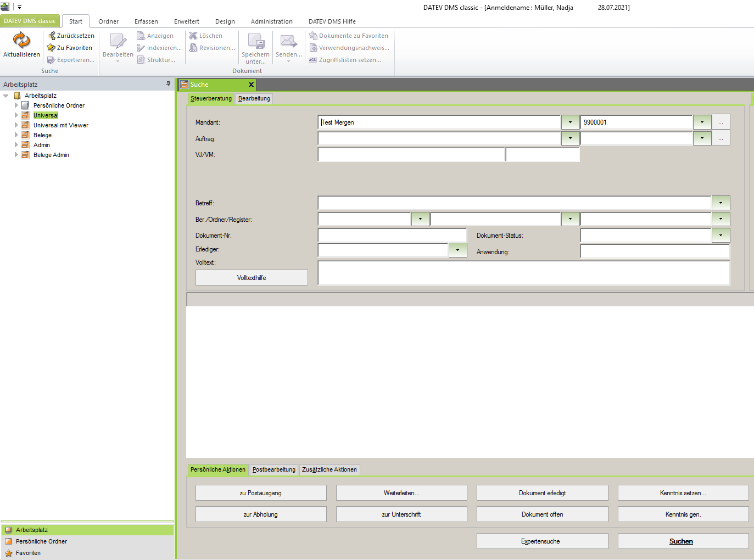
Task: Click into the Anwendung input field
Action: point(655,252)
